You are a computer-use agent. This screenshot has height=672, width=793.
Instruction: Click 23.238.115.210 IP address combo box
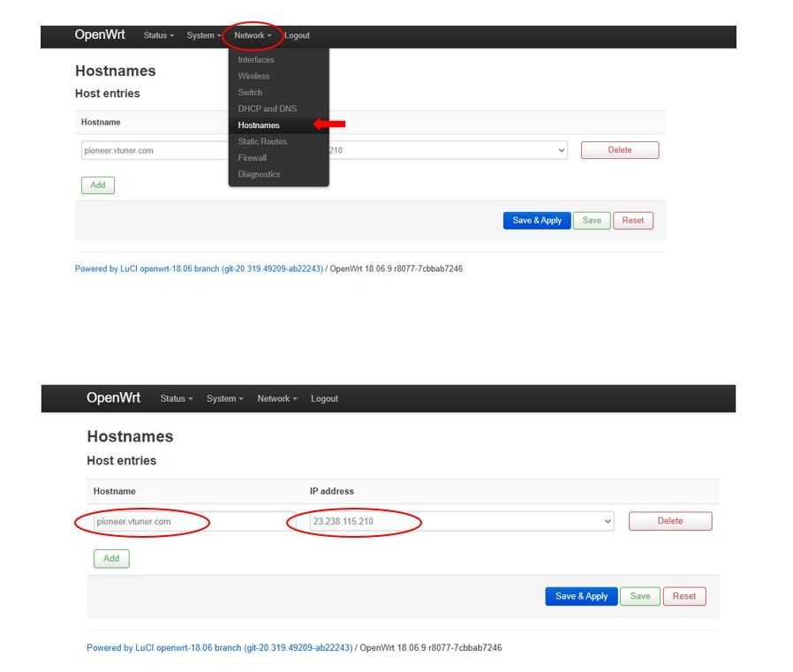462,521
